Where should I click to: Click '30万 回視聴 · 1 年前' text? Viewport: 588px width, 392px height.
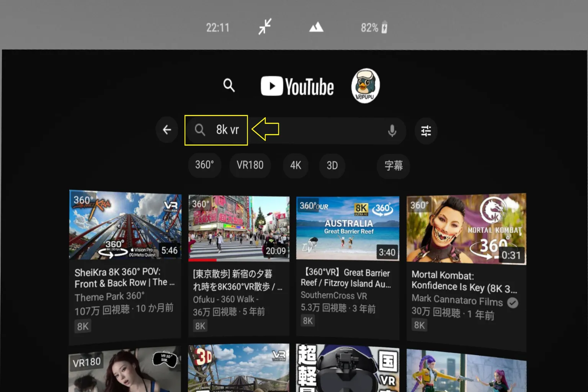[x=453, y=313]
